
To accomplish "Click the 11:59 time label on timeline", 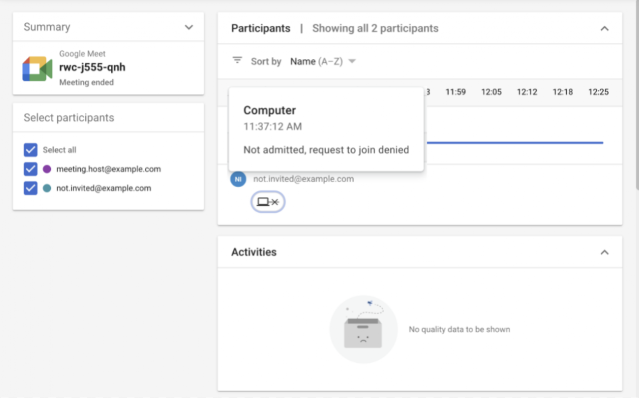I will point(456,92).
